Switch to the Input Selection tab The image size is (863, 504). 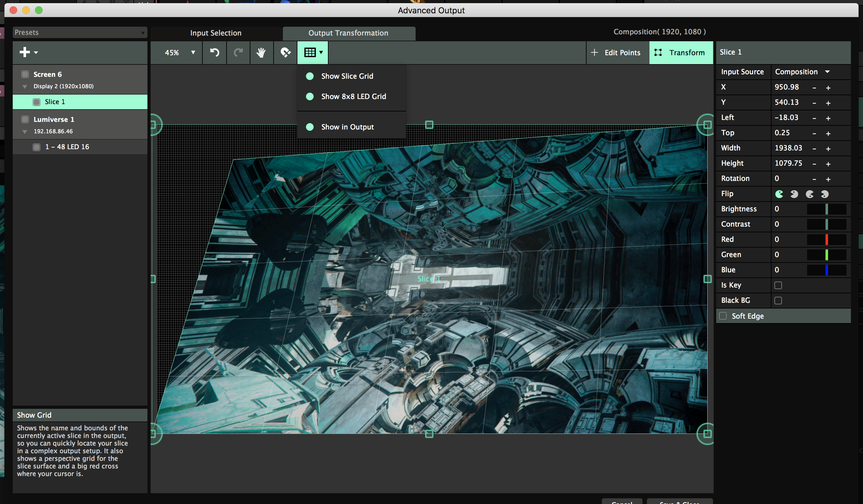[x=216, y=33]
